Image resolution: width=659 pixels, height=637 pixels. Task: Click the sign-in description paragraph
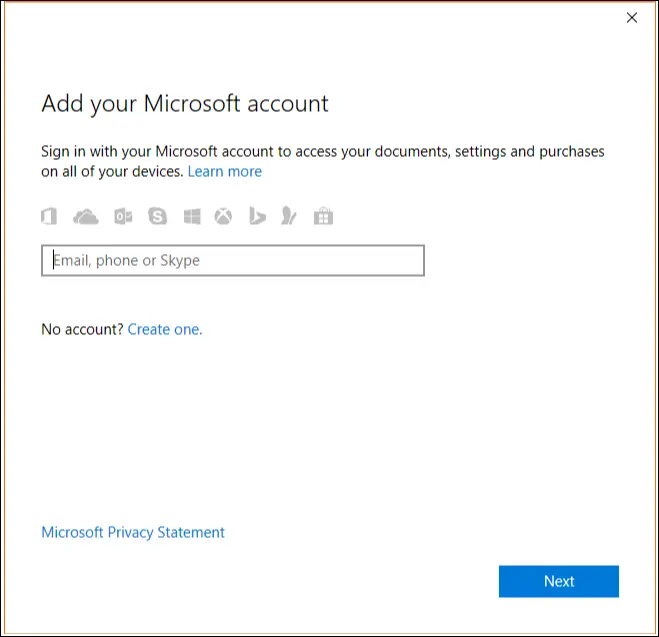tap(322, 152)
